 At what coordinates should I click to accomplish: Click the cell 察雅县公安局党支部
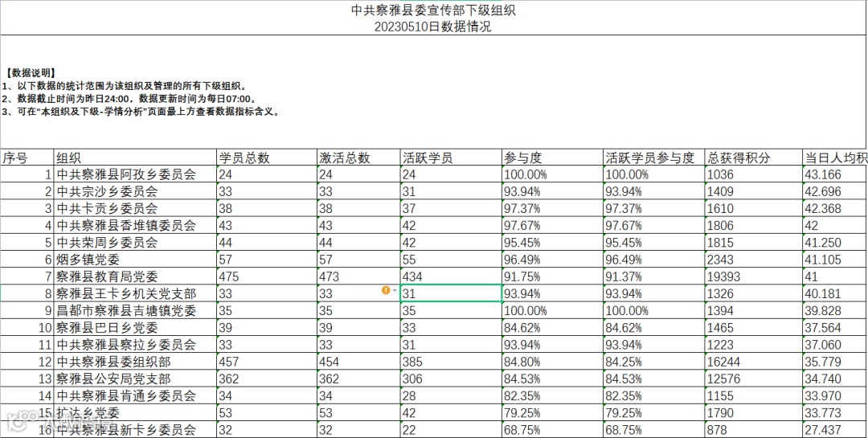click(134, 379)
